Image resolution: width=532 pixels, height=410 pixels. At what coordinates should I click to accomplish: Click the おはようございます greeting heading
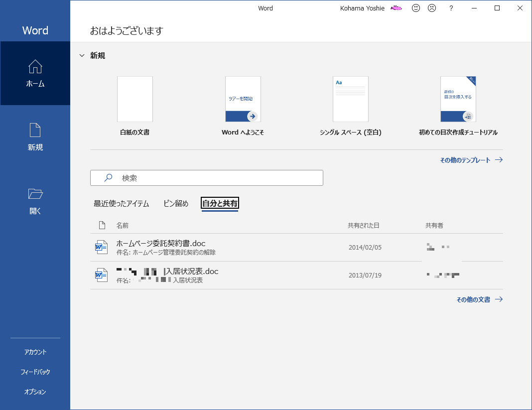pyautogui.click(x=127, y=31)
